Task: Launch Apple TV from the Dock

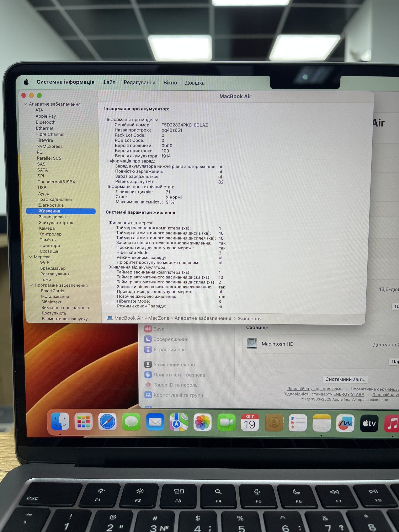Action: click(369, 424)
